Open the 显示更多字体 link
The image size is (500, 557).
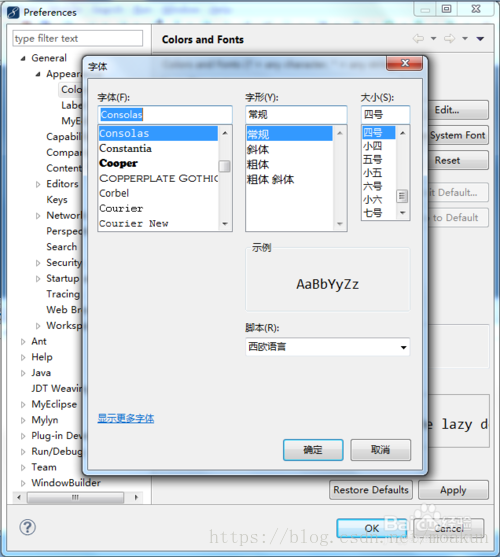(x=126, y=418)
